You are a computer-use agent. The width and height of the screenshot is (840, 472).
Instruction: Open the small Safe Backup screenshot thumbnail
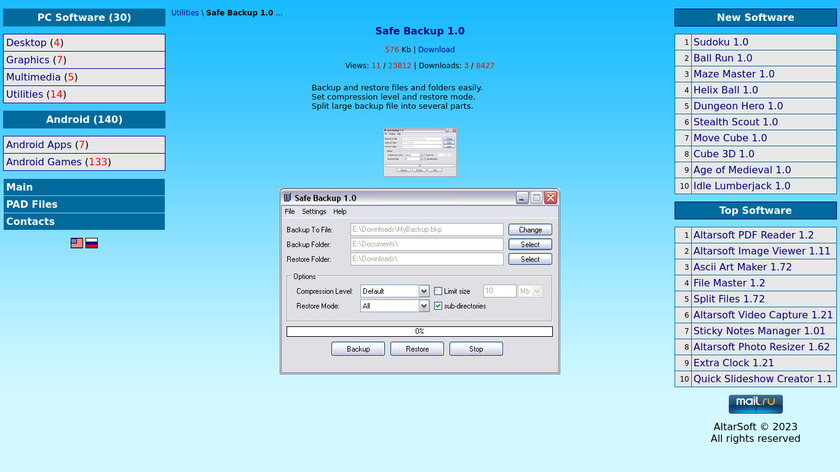tap(419, 153)
